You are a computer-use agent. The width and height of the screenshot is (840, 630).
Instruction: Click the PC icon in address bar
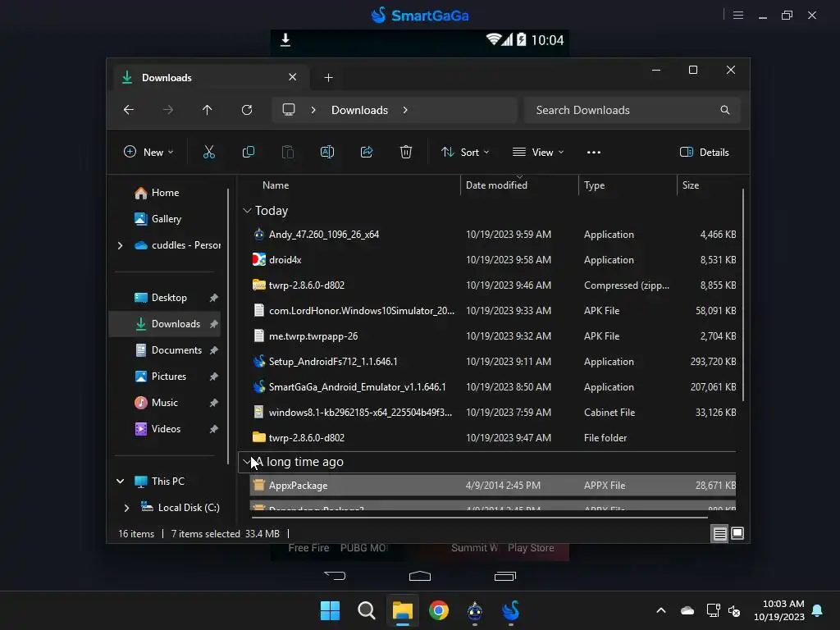coord(289,110)
